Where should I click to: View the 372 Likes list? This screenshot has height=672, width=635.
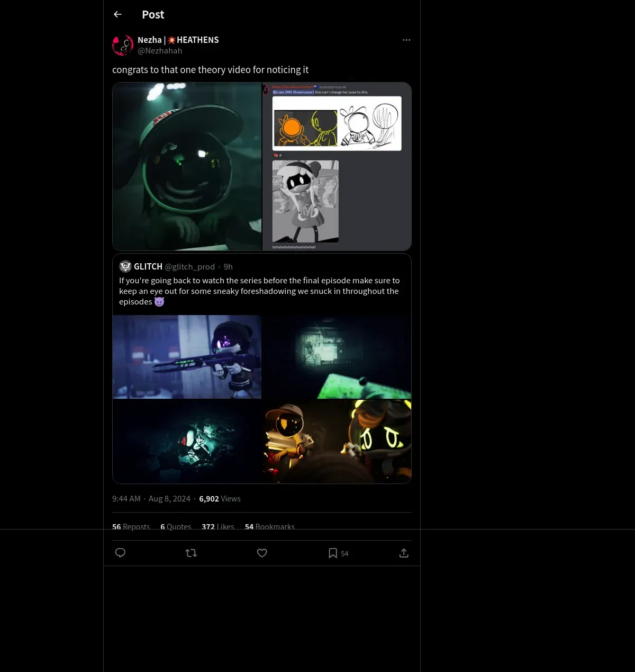[x=218, y=526]
